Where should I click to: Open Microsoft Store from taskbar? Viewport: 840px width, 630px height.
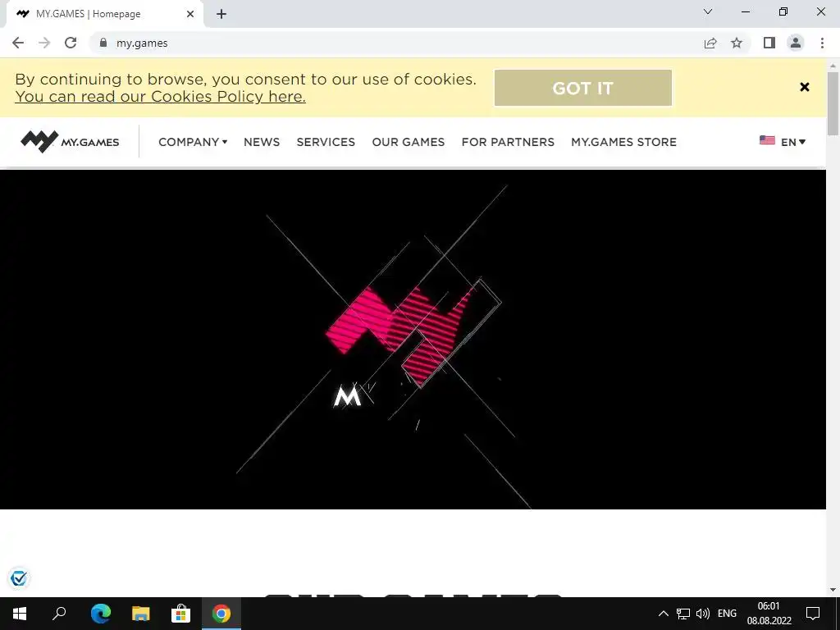[181, 614]
